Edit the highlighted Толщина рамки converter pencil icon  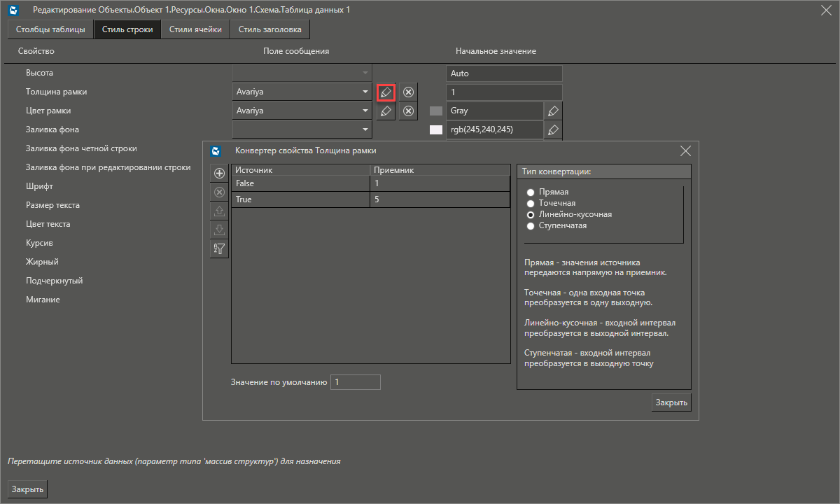coord(386,92)
